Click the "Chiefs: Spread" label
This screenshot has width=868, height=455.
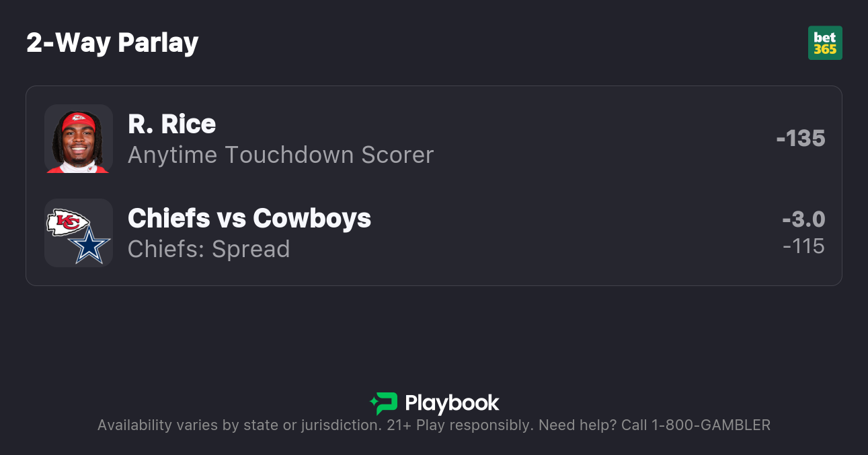[208, 249]
